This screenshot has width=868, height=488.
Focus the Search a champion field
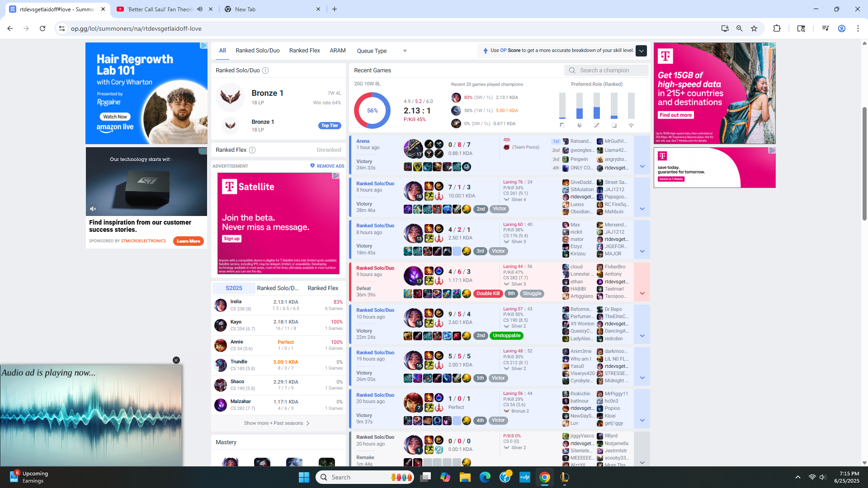[606, 70]
